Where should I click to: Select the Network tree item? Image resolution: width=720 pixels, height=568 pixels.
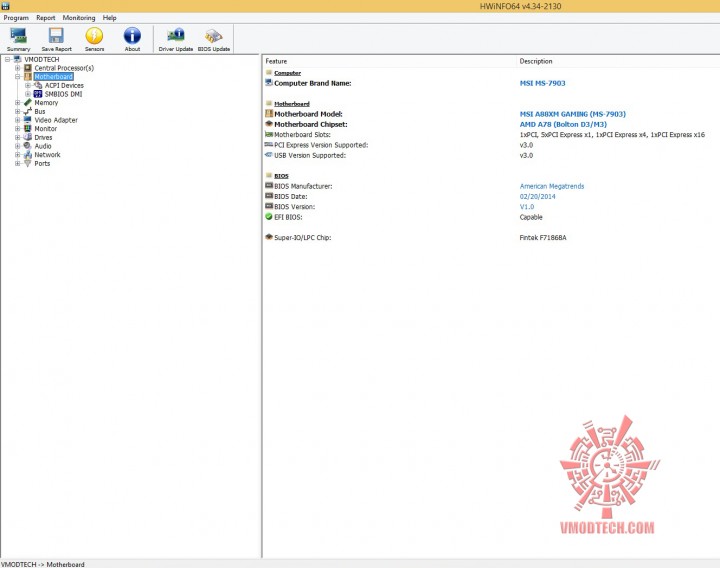[47, 155]
